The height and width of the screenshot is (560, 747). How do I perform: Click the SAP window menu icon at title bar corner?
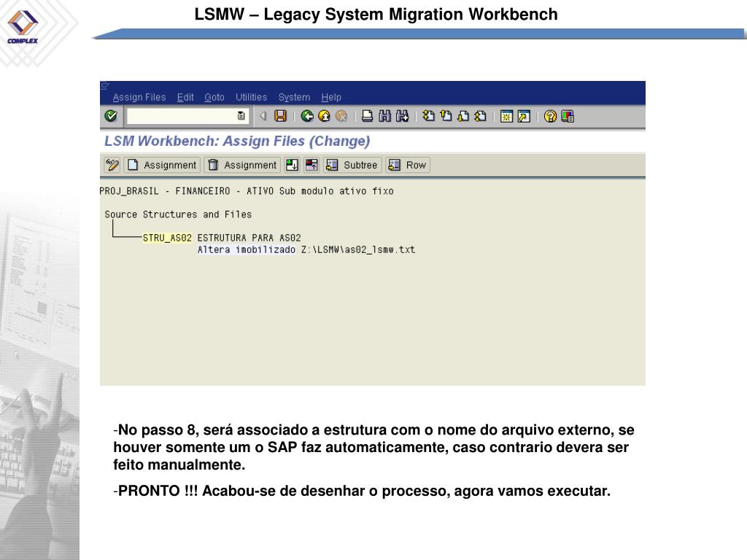(105, 86)
